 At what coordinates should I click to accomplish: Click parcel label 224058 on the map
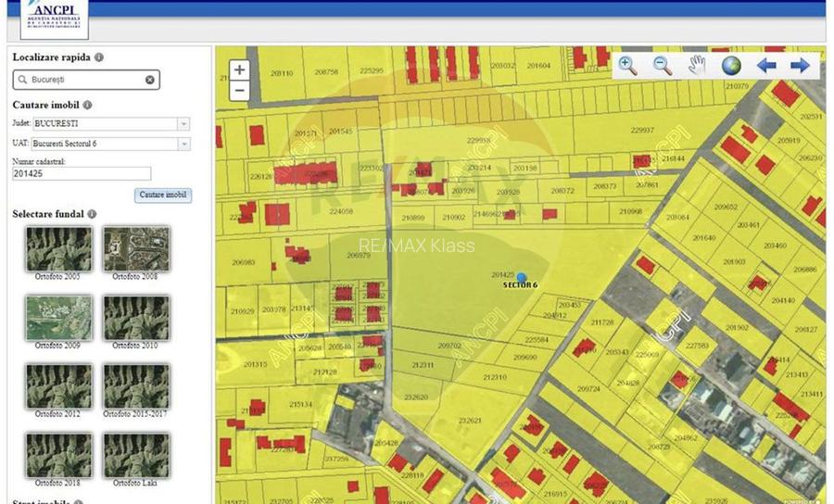pos(341,211)
